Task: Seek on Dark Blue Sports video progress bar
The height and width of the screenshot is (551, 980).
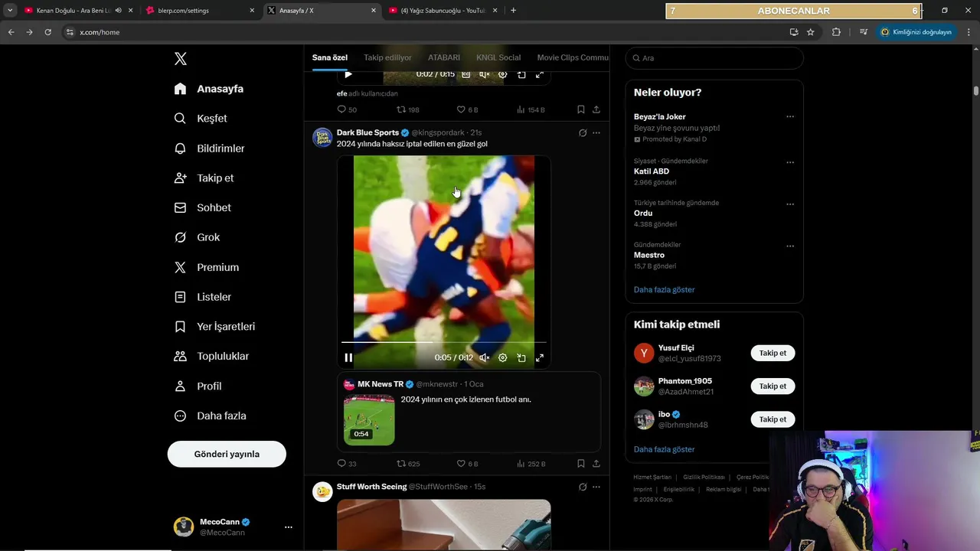Action: [x=444, y=342]
